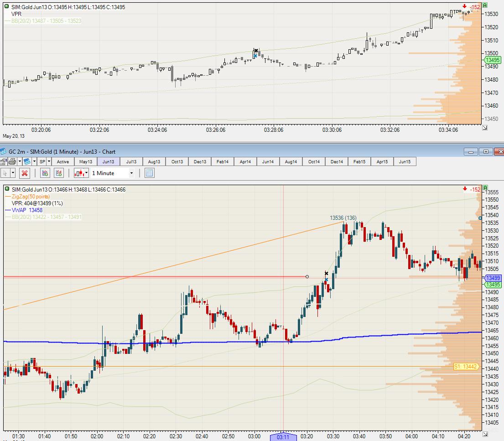
Task: Select the Feb15 contract tab
Action: (x=359, y=161)
